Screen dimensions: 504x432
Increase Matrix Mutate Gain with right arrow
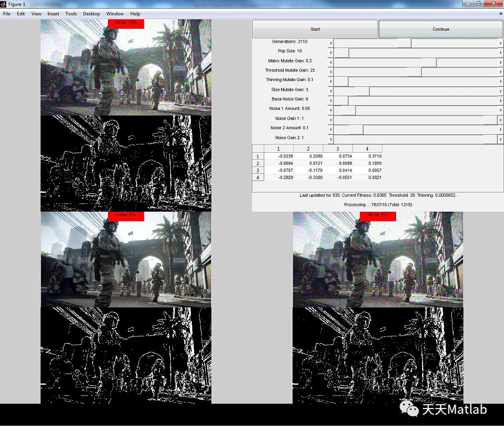pos(501,62)
